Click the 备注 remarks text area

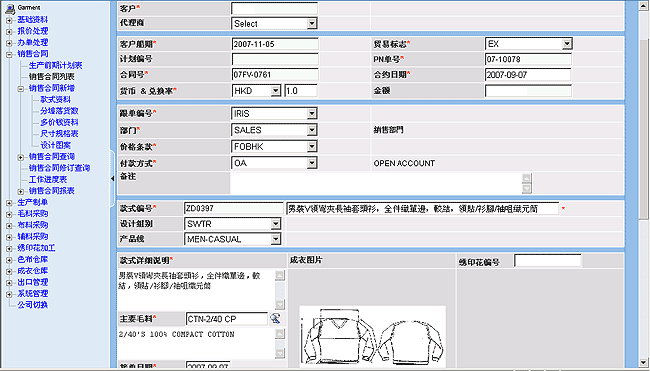click(376, 183)
